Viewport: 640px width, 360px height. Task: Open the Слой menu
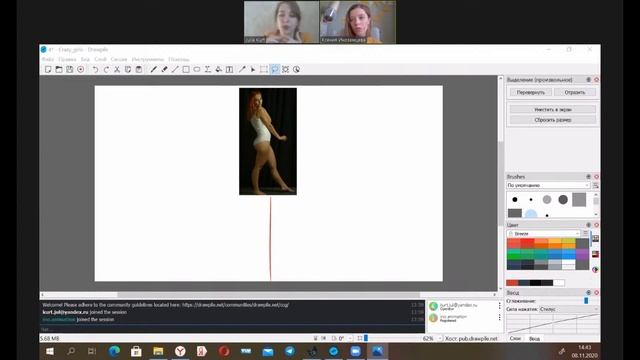point(100,60)
